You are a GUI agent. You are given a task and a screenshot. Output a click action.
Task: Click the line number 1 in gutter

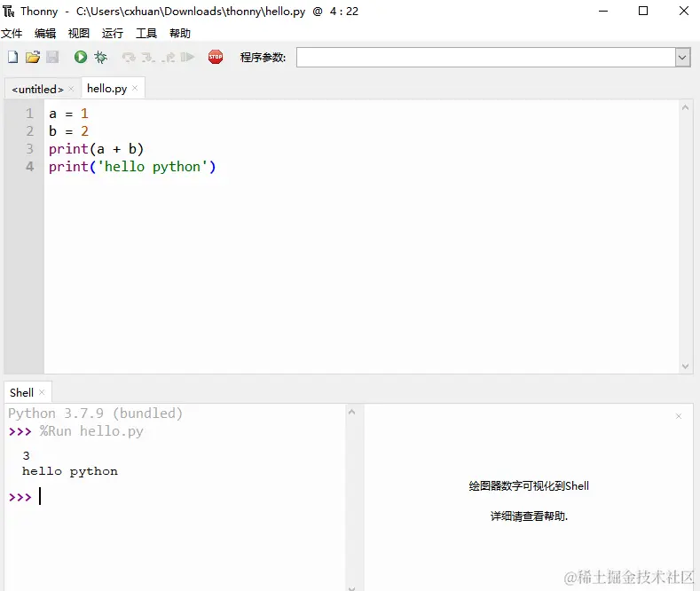tap(29, 114)
